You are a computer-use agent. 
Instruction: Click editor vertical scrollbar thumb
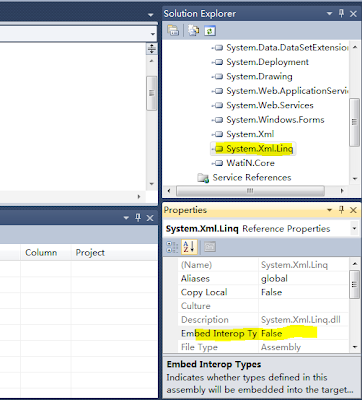point(152,93)
